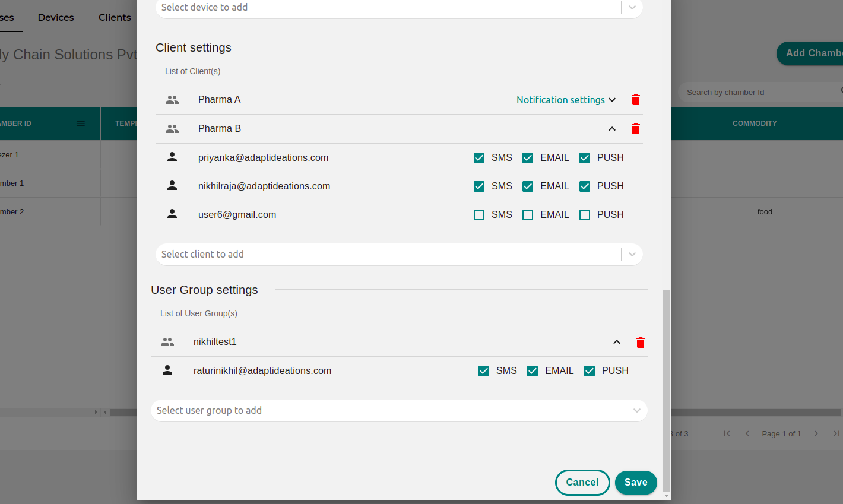Disable SMS for priyanka@adaptideations.com

coord(479,158)
